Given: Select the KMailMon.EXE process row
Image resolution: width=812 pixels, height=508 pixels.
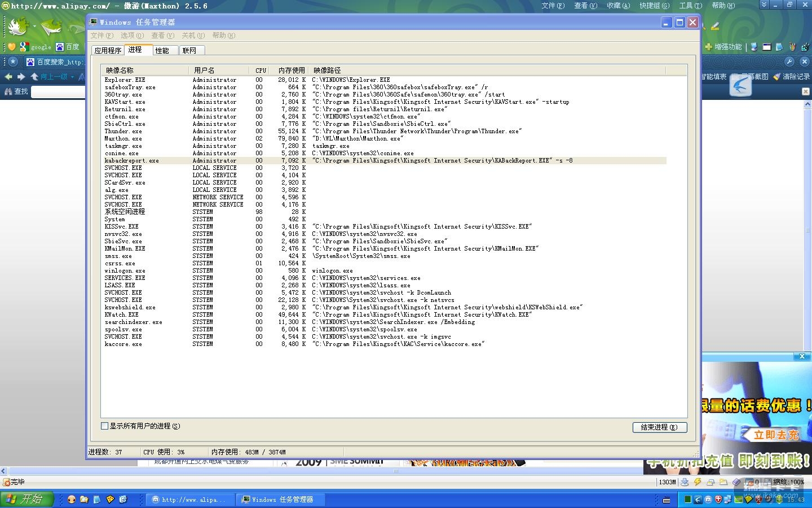Looking at the screenshot, I should pos(384,249).
